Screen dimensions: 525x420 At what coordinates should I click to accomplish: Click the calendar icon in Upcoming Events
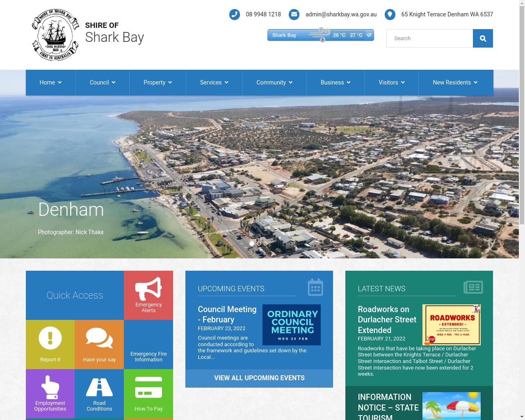[315, 288]
